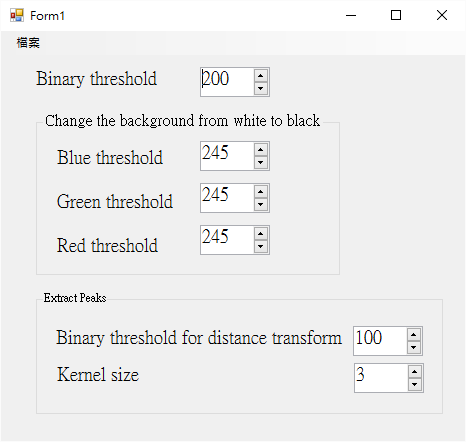Open the 檔案 menu

[x=28, y=43]
